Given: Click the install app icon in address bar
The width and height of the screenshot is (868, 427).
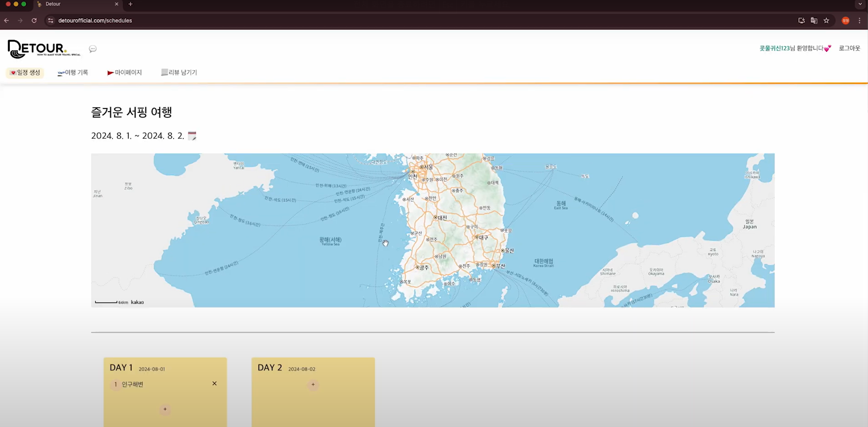Looking at the screenshot, I should pos(802,20).
